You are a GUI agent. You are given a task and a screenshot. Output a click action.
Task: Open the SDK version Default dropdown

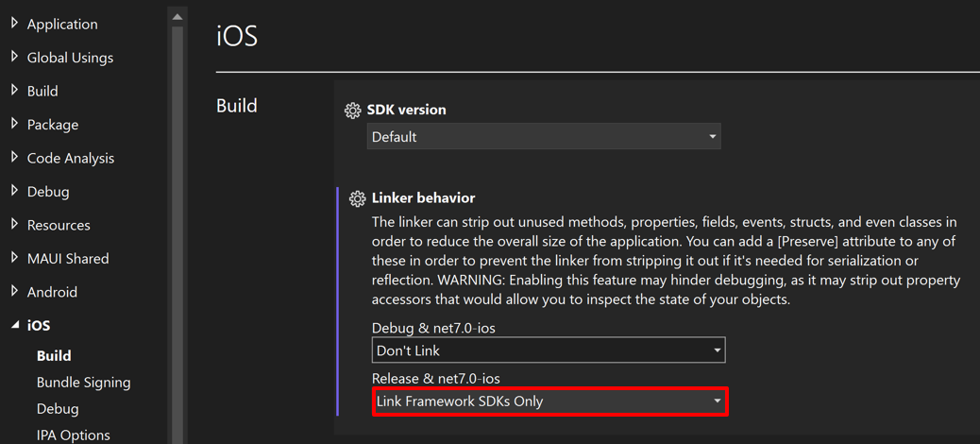(x=544, y=136)
